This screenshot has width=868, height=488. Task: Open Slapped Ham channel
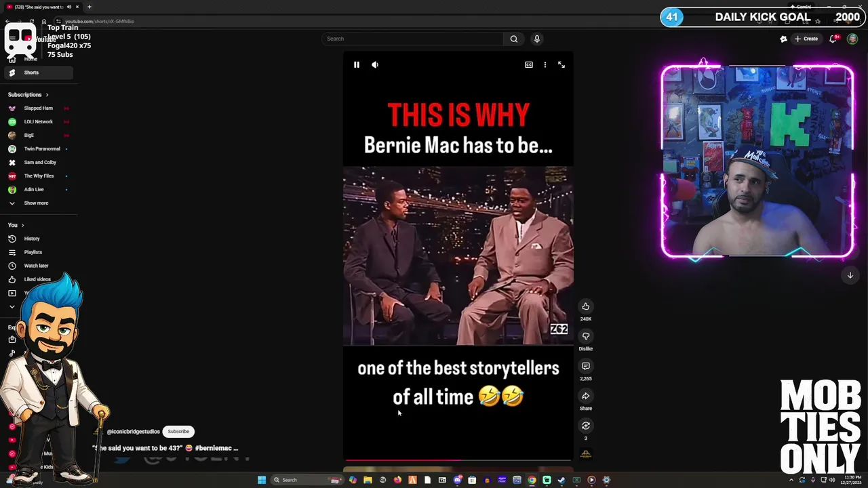(x=37, y=108)
